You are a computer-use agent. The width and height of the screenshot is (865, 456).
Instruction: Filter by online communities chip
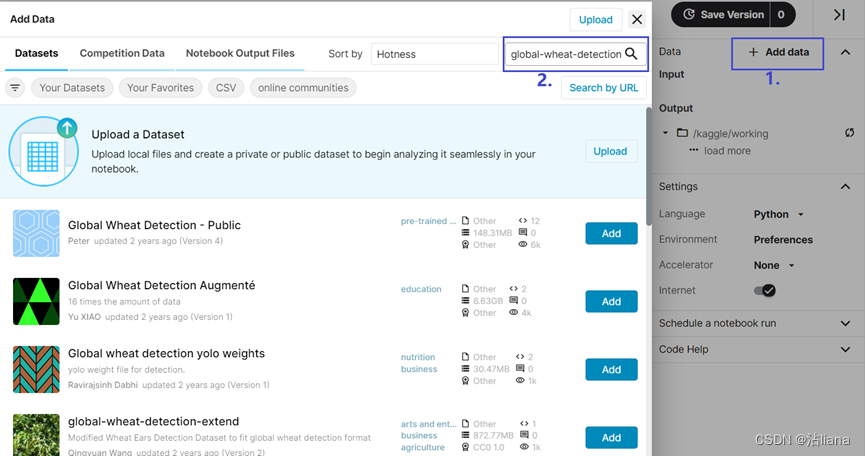click(303, 88)
